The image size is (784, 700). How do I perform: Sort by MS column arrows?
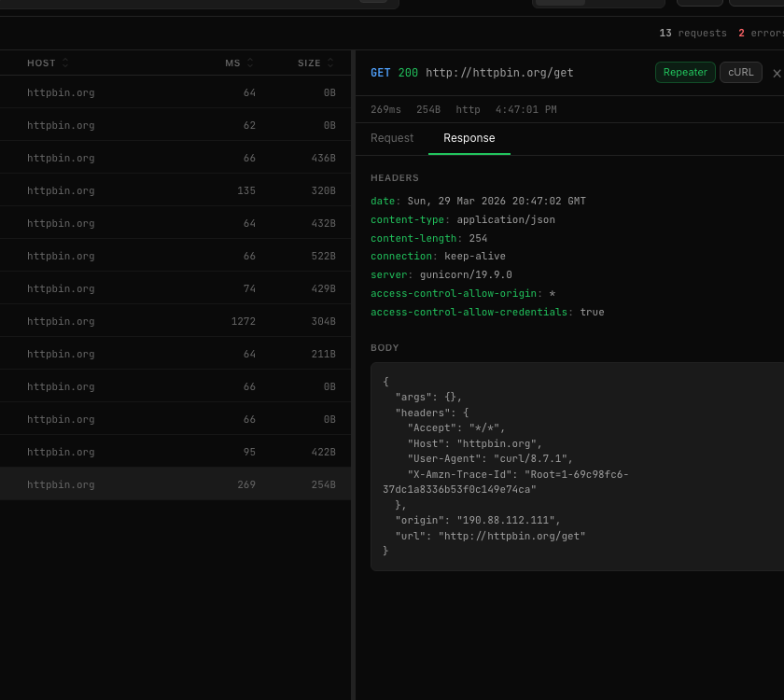click(250, 63)
